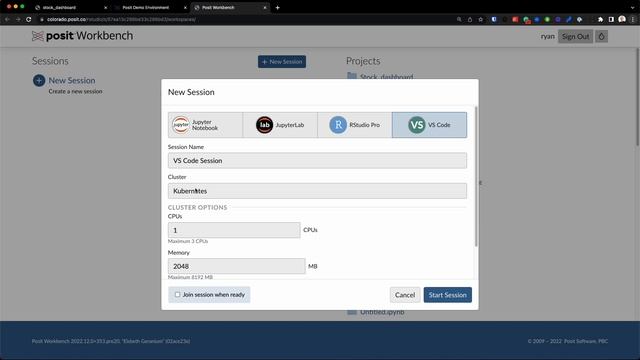Click the bookmark star icon

pyautogui.click(x=481, y=19)
